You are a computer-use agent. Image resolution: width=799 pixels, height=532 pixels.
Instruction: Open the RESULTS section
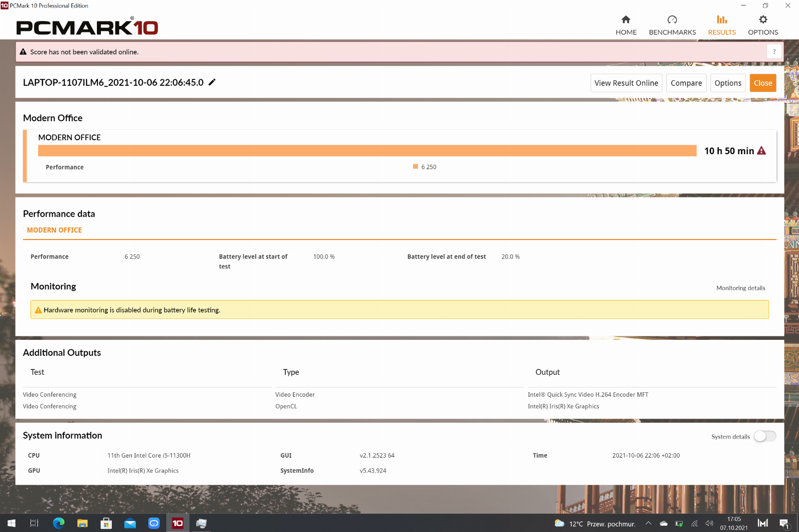click(722, 25)
